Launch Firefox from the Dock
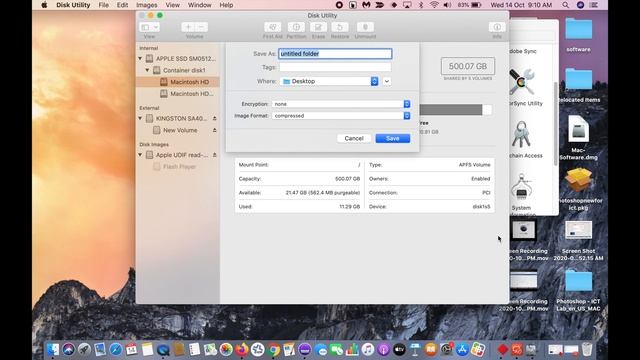 (x=242, y=349)
